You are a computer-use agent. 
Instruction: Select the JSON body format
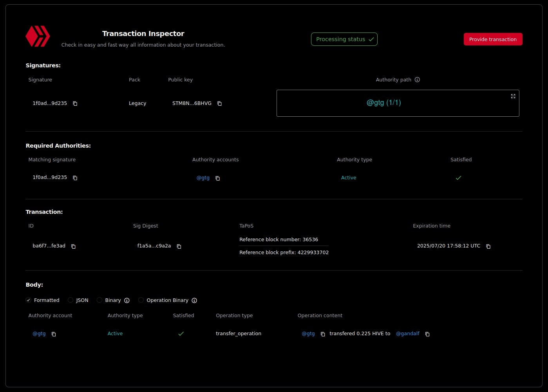point(71,300)
